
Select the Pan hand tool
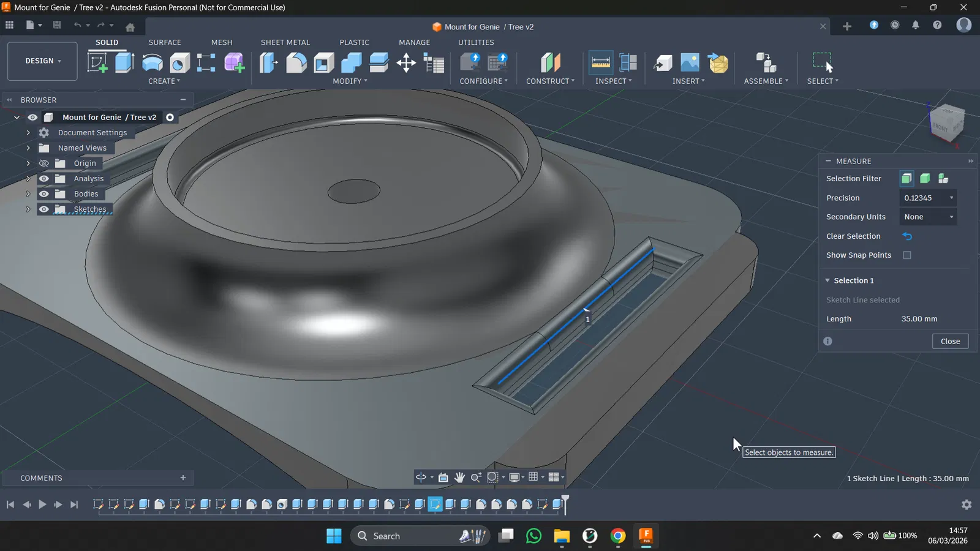[459, 478]
